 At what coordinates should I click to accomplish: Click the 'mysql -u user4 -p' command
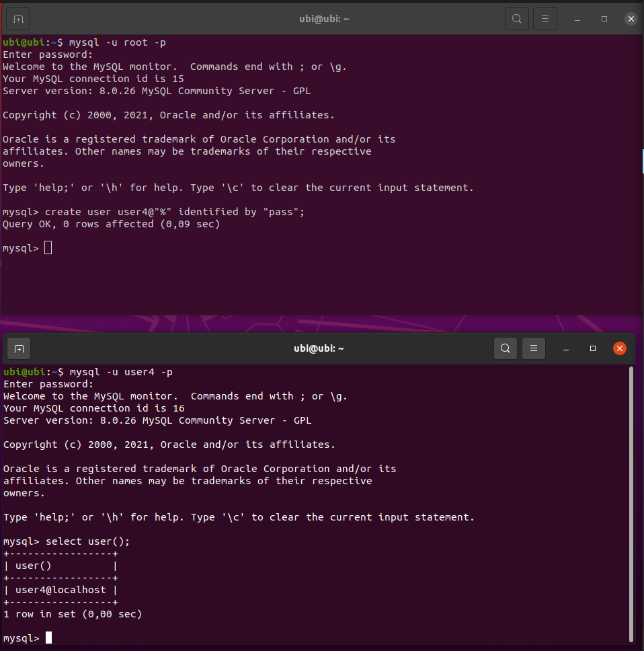click(121, 373)
